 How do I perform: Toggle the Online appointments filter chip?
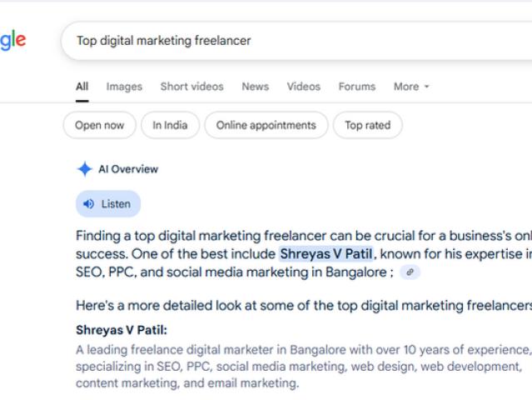pyautogui.click(x=266, y=126)
